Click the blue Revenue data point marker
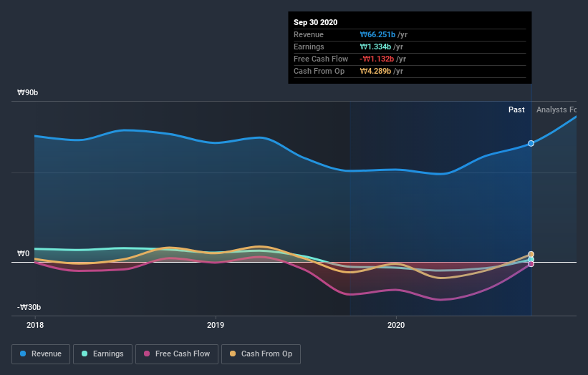588x375 pixels. pyautogui.click(x=531, y=143)
